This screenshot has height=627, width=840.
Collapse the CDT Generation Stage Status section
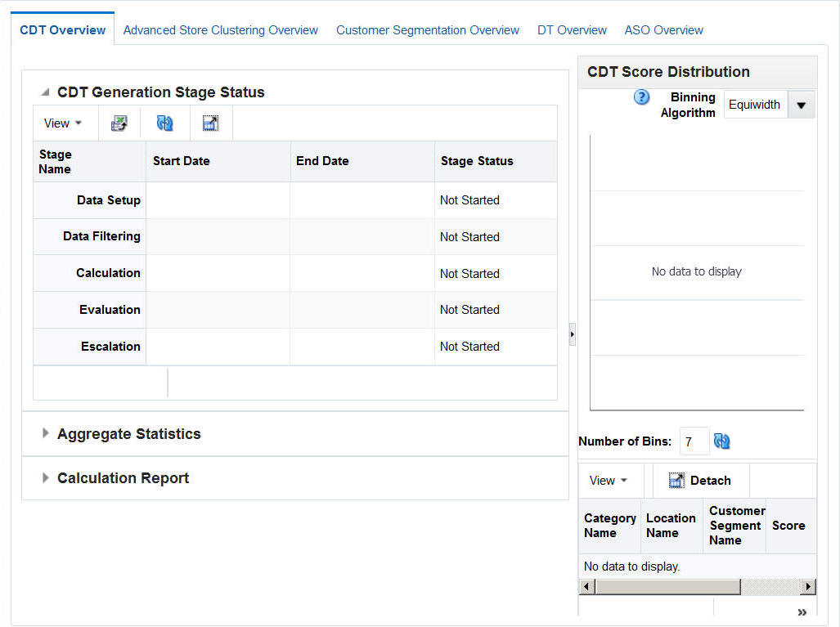(x=46, y=92)
